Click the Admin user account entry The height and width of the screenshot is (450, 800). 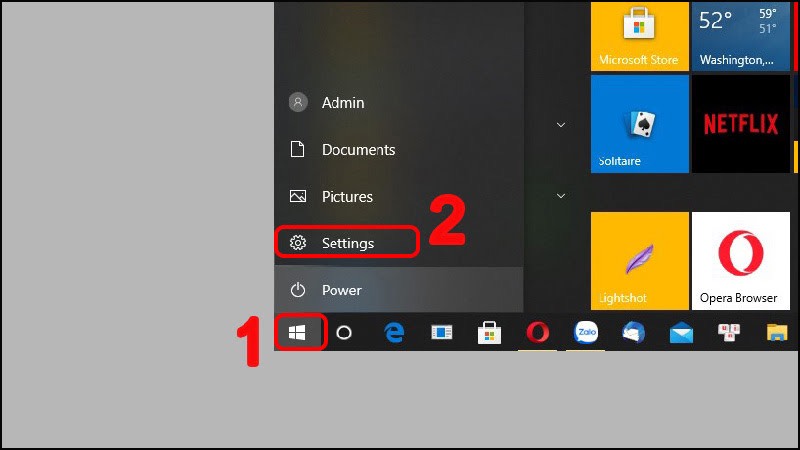coord(342,103)
